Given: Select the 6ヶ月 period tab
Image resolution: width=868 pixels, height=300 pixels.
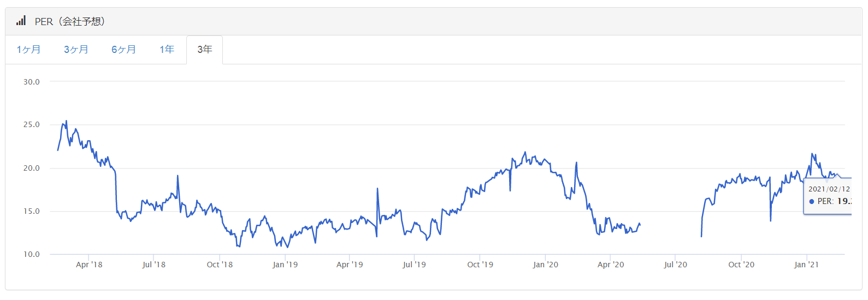Looking at the screenshot, I should click(x=123, y=50).
